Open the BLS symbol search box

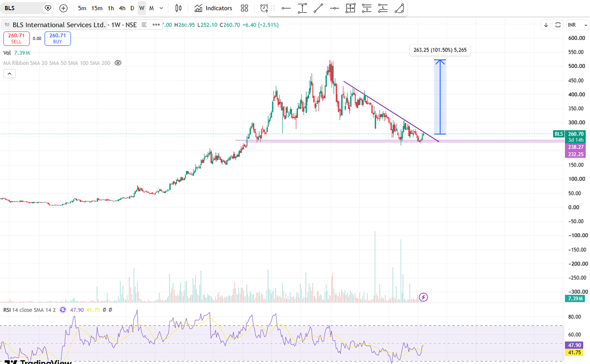[x=27, y=8]
